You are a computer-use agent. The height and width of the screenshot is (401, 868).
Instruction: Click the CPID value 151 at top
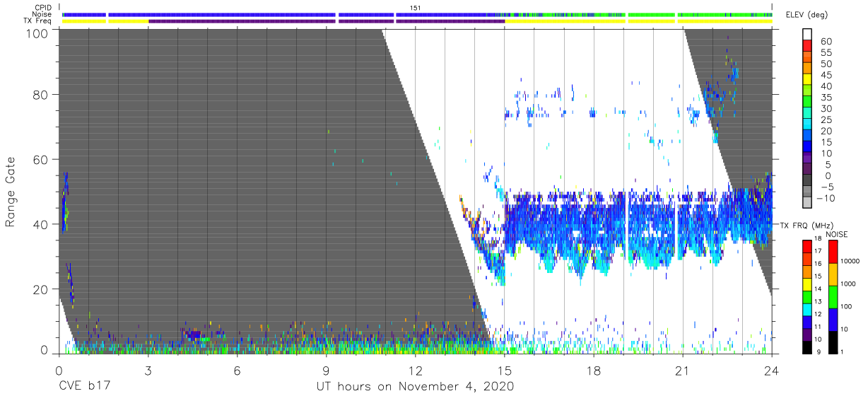(416, 8)
